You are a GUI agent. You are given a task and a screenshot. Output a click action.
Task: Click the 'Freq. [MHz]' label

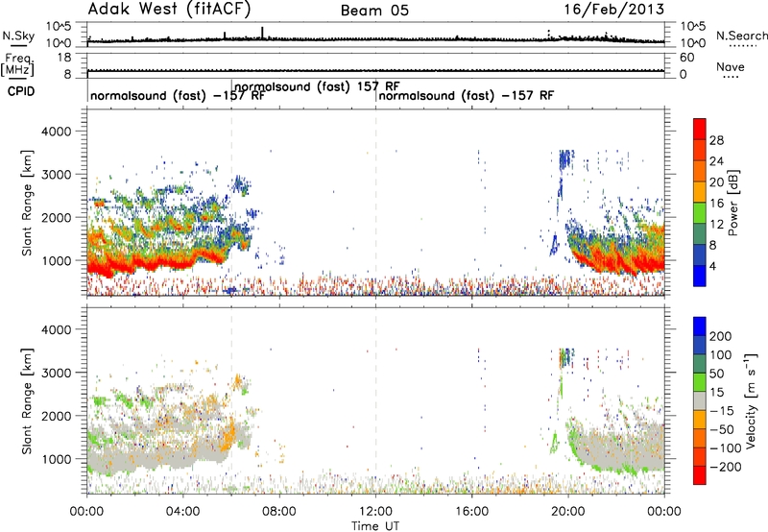tap(18, 64)
